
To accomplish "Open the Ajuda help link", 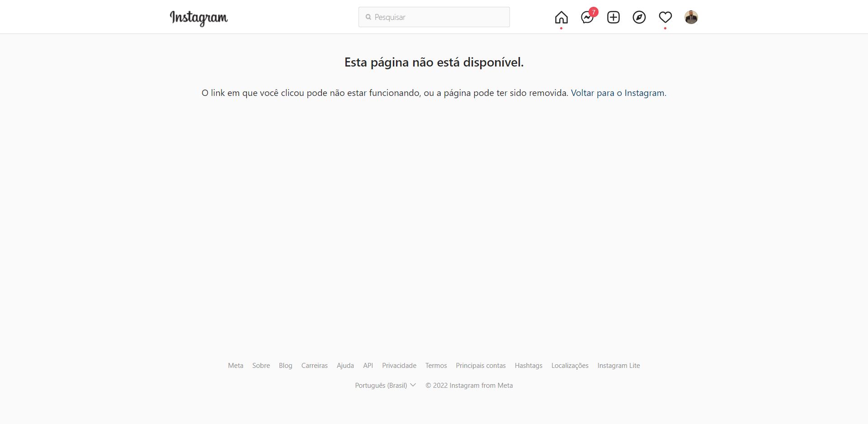I will pyautogui.click(x=345, y=366).
